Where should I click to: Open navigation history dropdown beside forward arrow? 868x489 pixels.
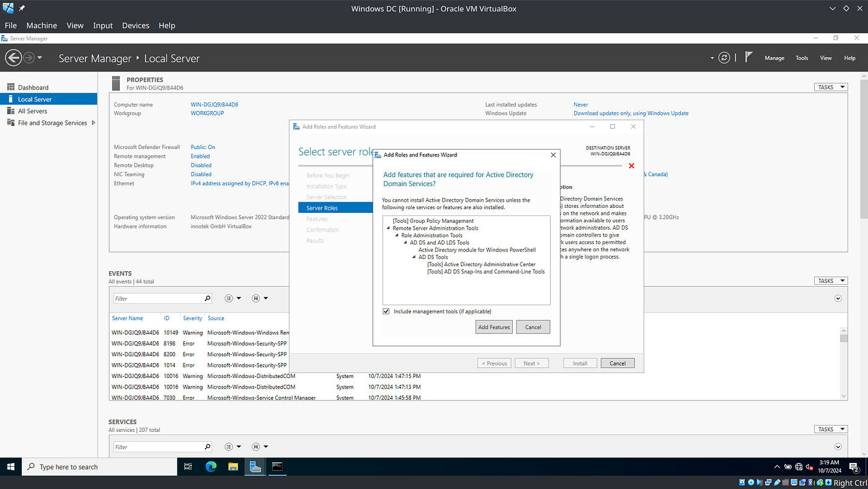pyautogui.click(x=40, y=58)
